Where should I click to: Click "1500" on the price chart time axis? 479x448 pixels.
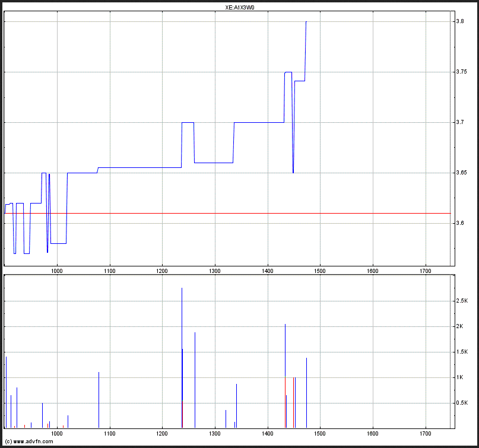pos(320,271)
